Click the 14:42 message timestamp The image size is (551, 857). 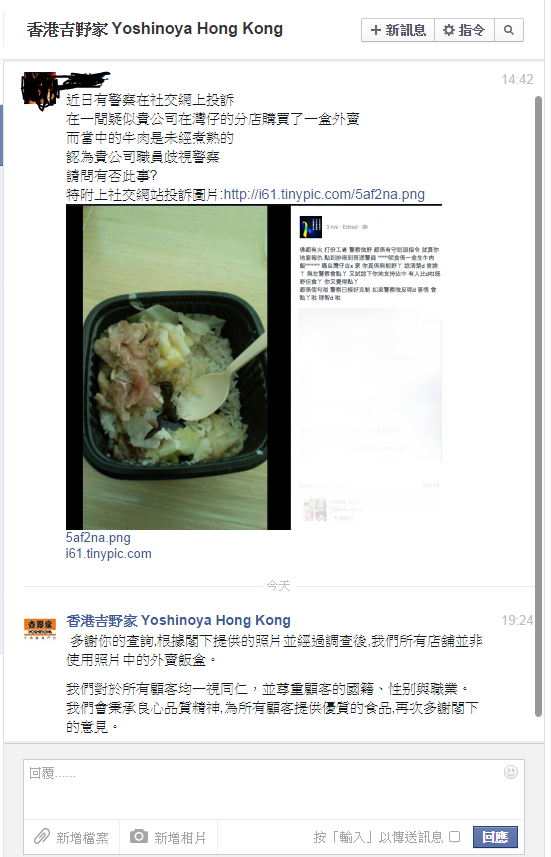pyautogui.click(x=517, y=80)
